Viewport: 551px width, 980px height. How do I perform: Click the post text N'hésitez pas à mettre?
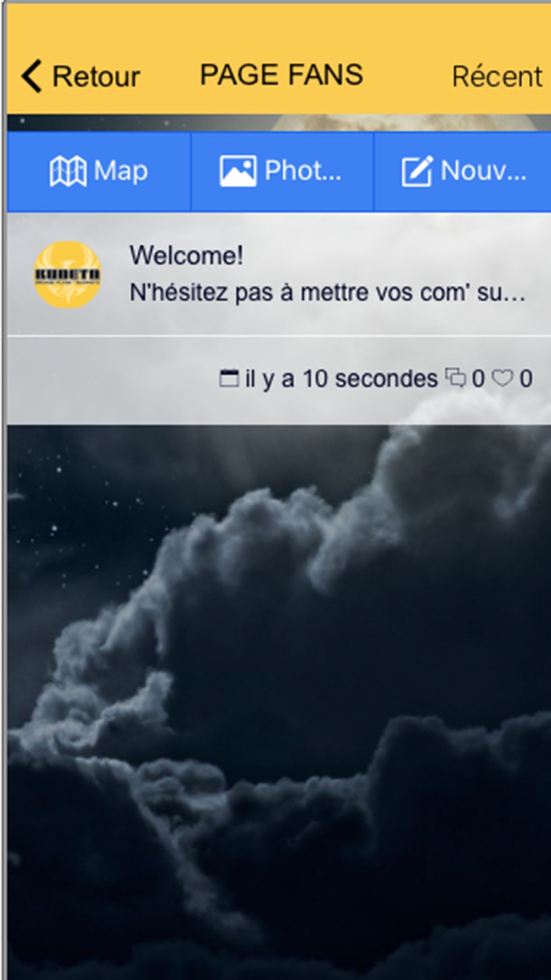[x=327, y=292]
